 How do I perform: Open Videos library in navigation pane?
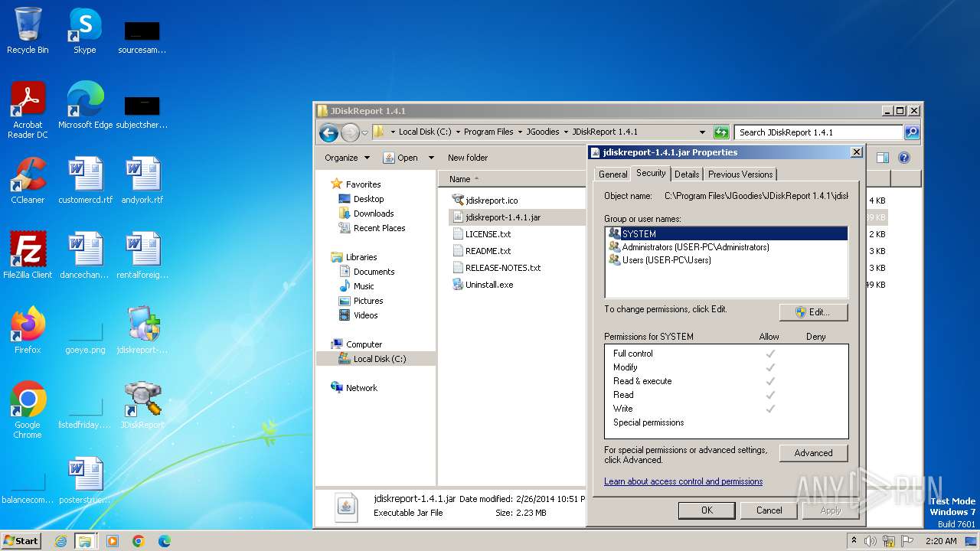tap(358, 315)
